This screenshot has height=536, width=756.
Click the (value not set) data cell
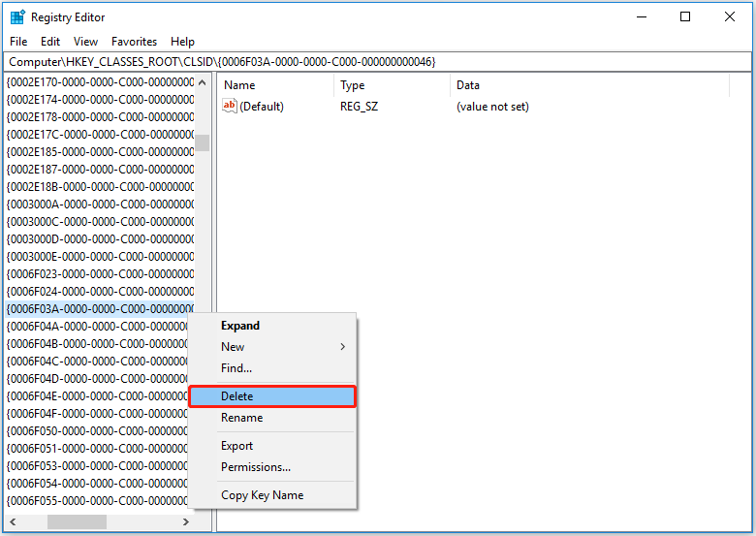point(492,107)
